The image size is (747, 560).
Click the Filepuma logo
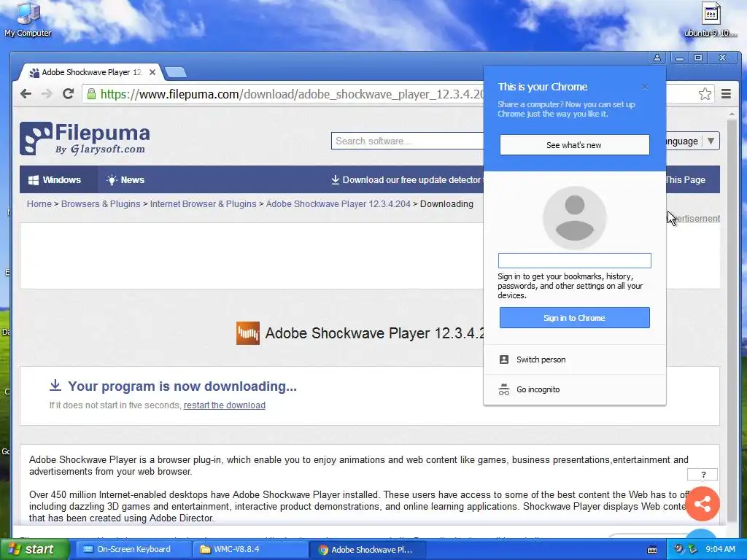pyautogui.click(x=85, y=139)
